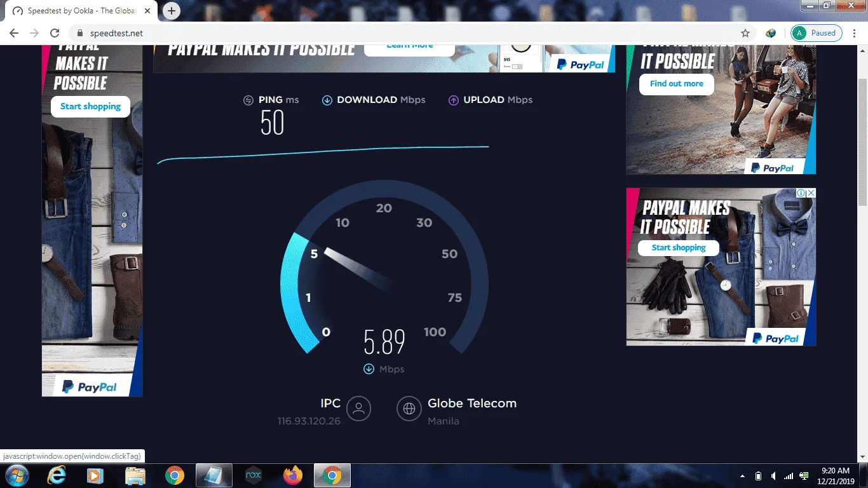Click the UPLOAD arrow icon
The width and height of the screenshot is (868, 488).
pyautogui.click(x=454, y=100)
